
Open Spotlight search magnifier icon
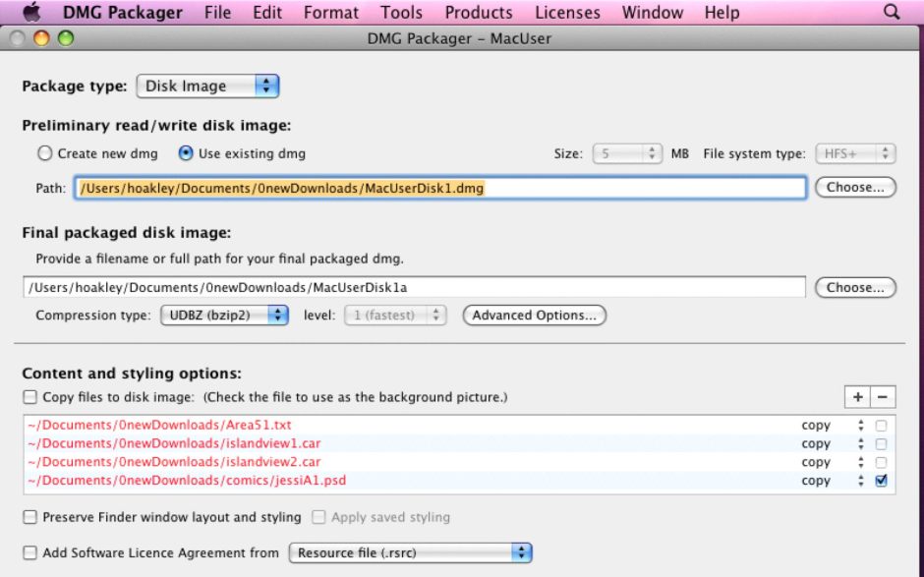pyautogui.click(x=893, y=12)
